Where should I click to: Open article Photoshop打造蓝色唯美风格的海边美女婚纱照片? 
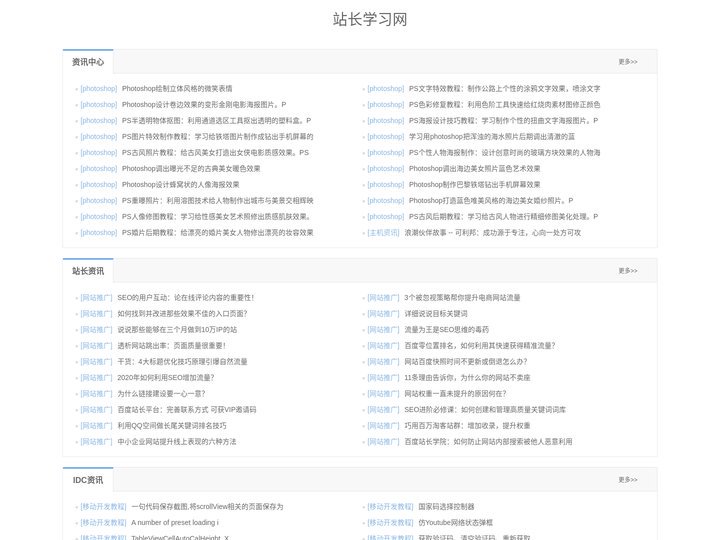coord(491,201)
